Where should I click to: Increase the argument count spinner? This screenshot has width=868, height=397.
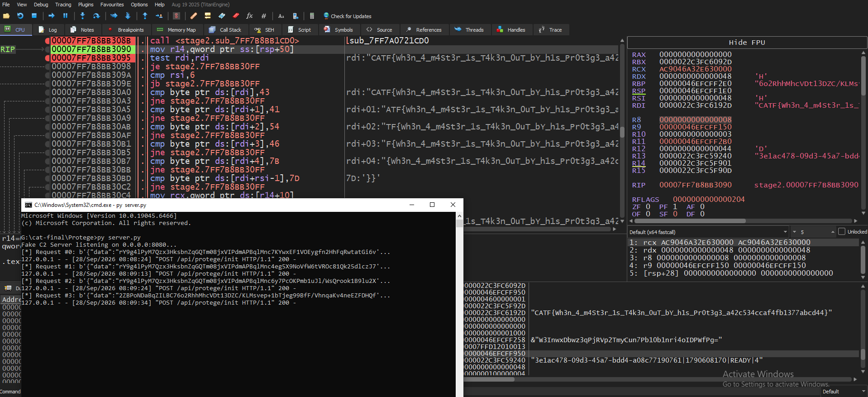click(x=833, y=232)
